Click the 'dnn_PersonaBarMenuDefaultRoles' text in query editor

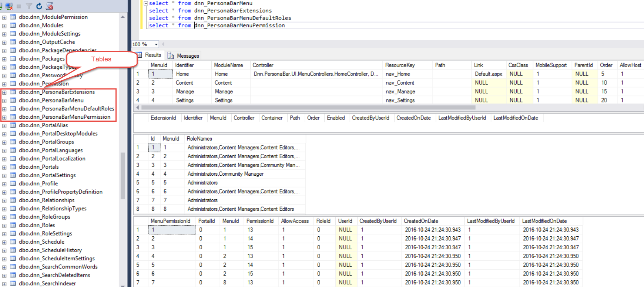(x=242, y=18)
